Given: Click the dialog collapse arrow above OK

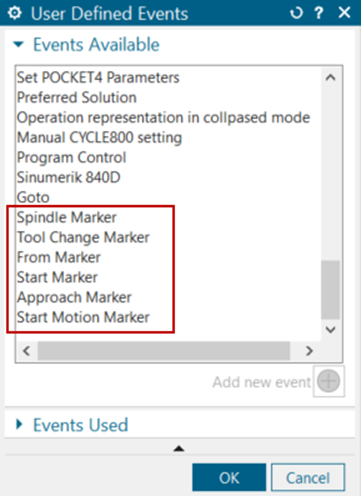Looking at the screenshot, I should pyautogui.click(x=179, y=449).
